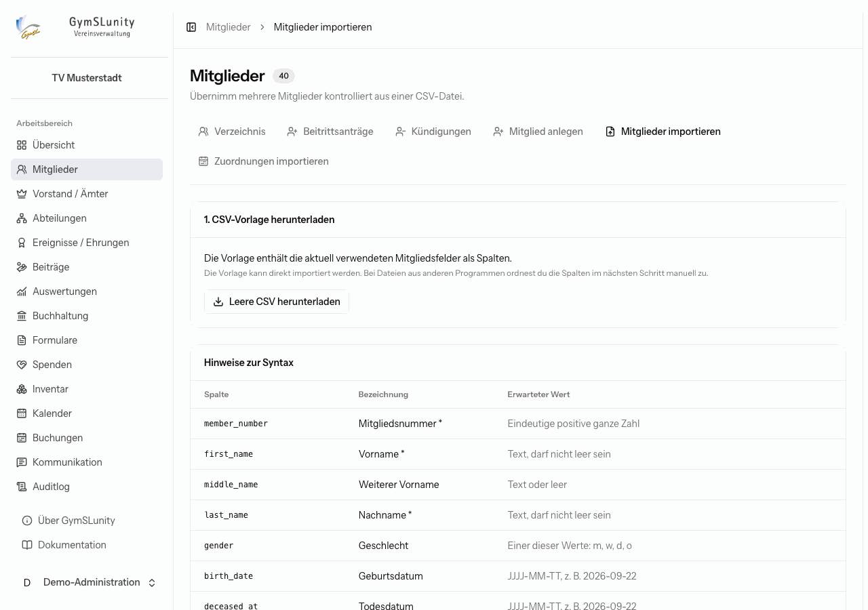Open the Mitglied anlegen tab
Image resolution: width=868 pixels, height=610 pixels.
538,131
